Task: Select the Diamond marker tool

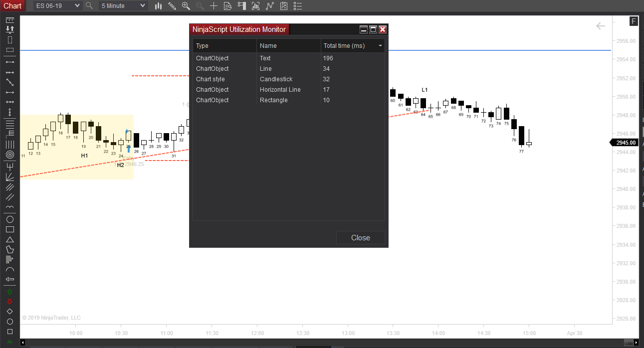Action: (9, 311)
